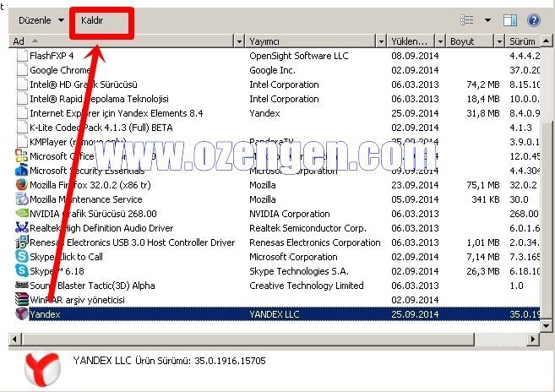Click the YANDEX LLC publisher cell
555x392 pixels.
tap(275, 314)
